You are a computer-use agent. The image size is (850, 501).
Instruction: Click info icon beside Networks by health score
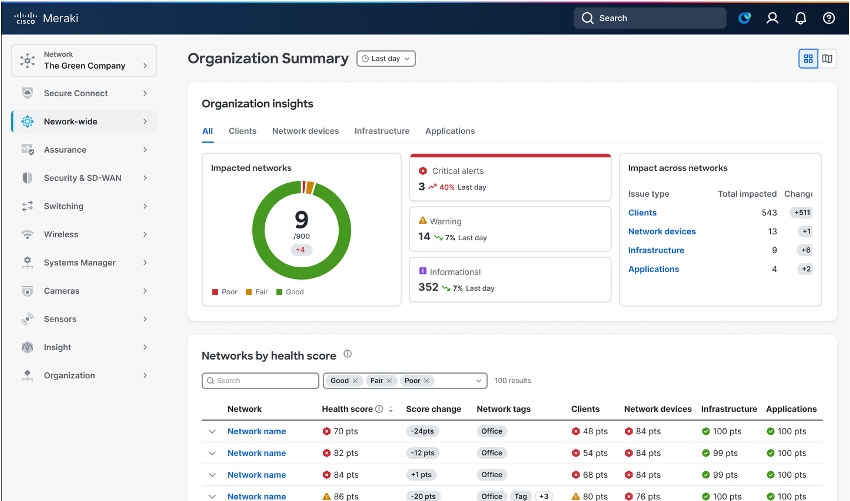(x=348, y=354)
